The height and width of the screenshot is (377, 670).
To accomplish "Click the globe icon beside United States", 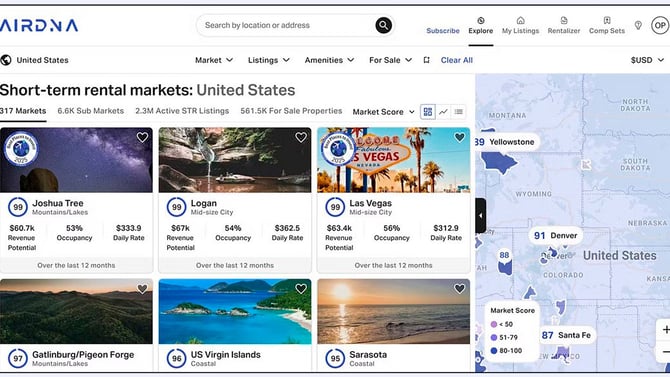I will [x=6, y=60].
